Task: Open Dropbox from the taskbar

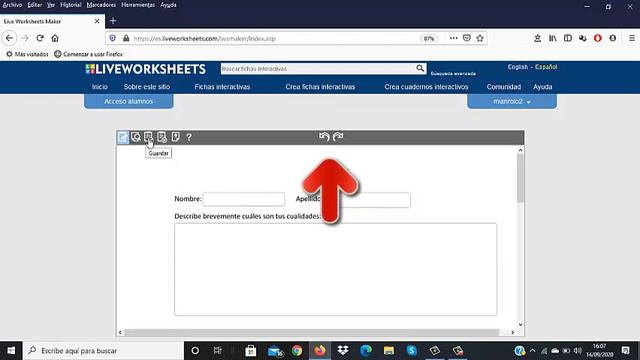Action: (x=343, y=351)
